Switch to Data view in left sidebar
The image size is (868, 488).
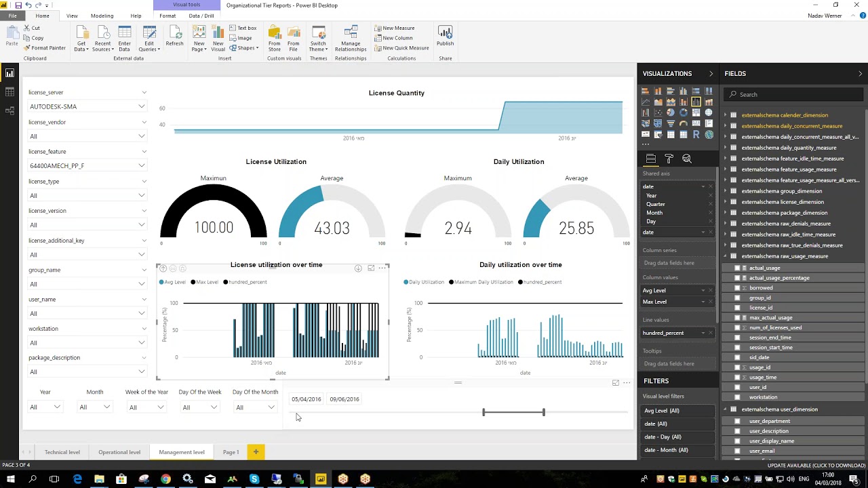(x=9, y=91)
